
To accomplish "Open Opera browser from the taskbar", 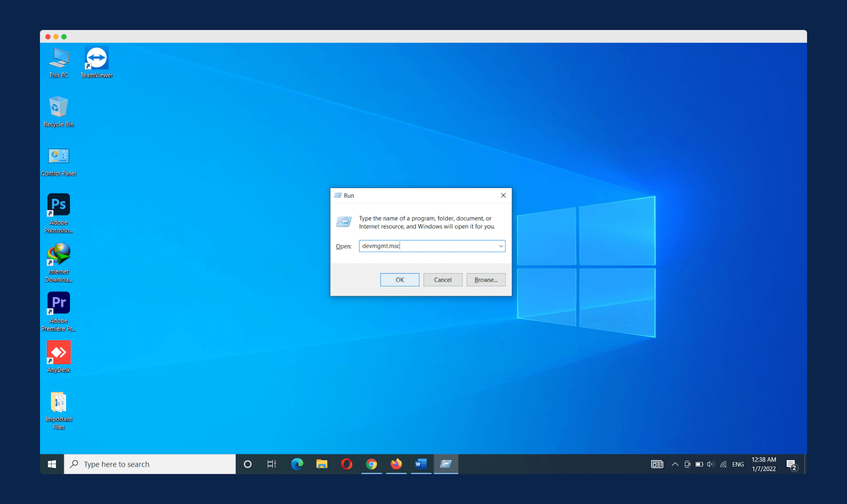I will [x=347, y=464].
